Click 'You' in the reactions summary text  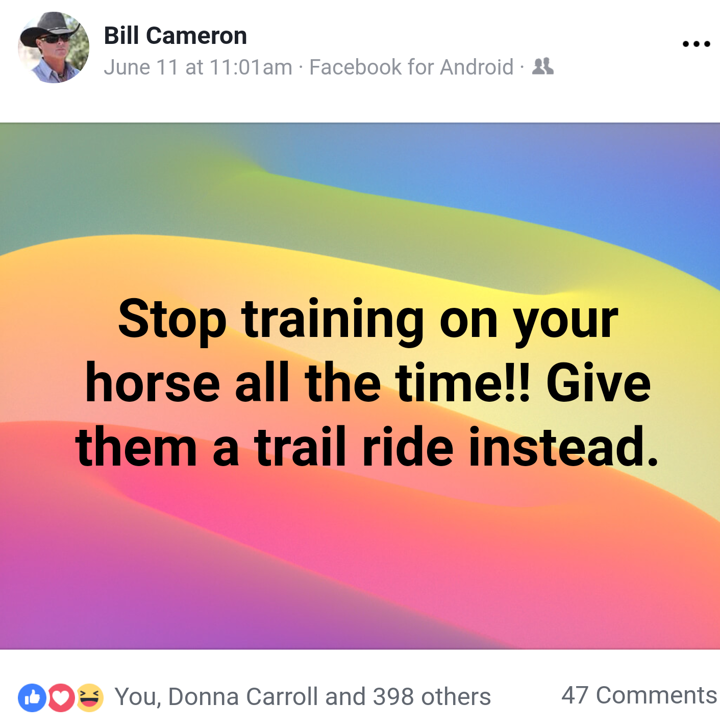click(x=136, y=697)
